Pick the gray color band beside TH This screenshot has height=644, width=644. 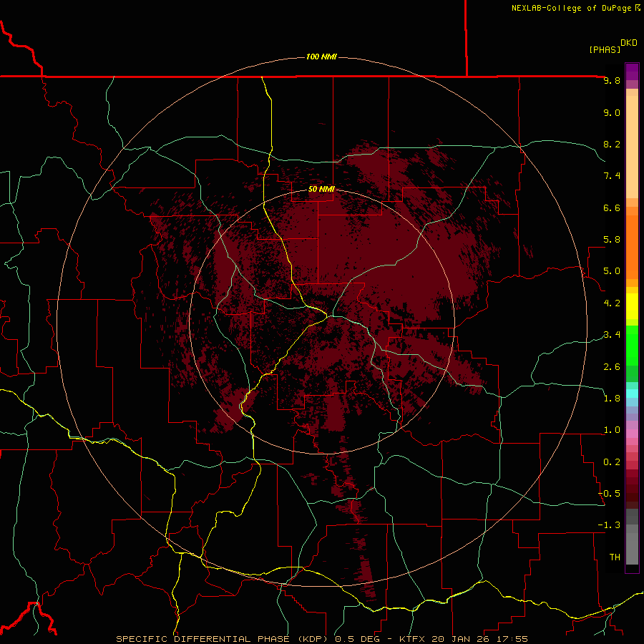[x=632, y=548]
